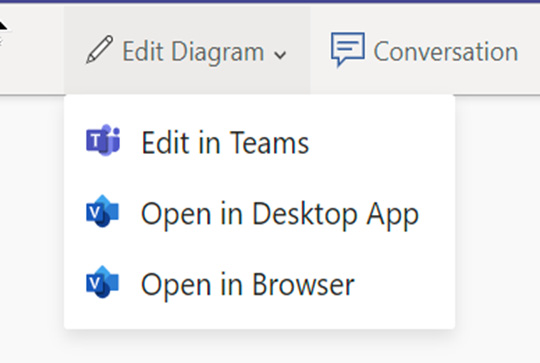Click the Visio icon beside Open in Browser
This screenshot has width=540, height=363.
pyautogui.click(x=102, y=282)
